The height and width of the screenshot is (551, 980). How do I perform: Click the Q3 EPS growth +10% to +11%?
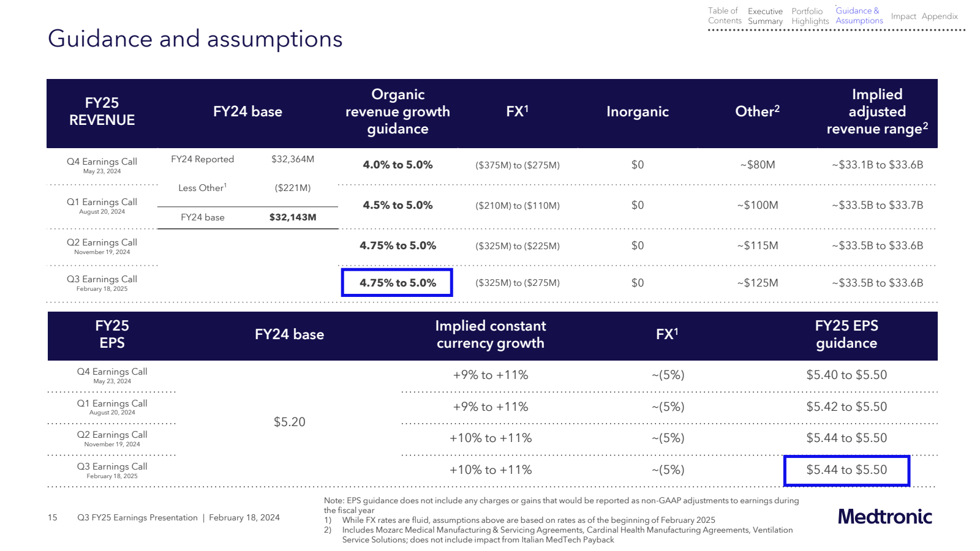tap(491, 470)
